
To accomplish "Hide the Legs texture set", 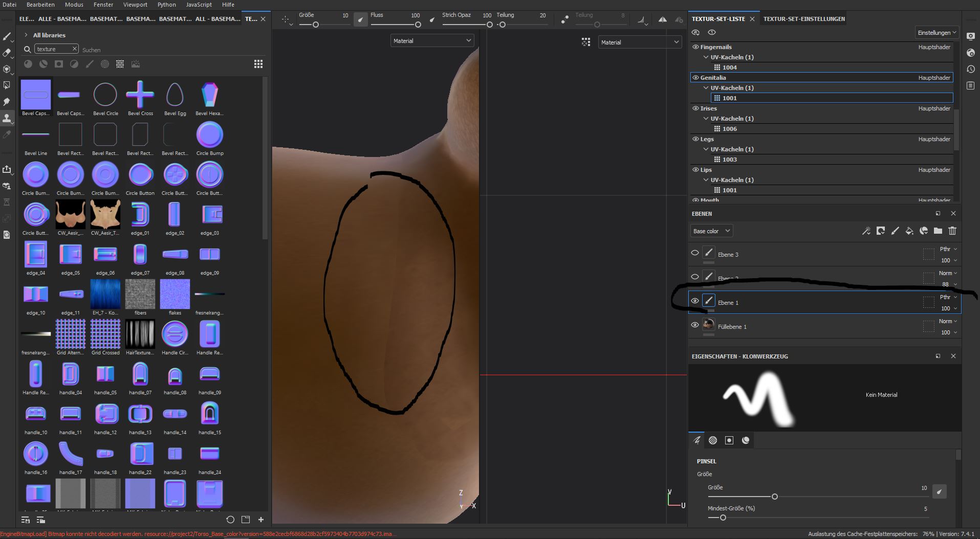I will pyautogui.click(x=695, y=139).
